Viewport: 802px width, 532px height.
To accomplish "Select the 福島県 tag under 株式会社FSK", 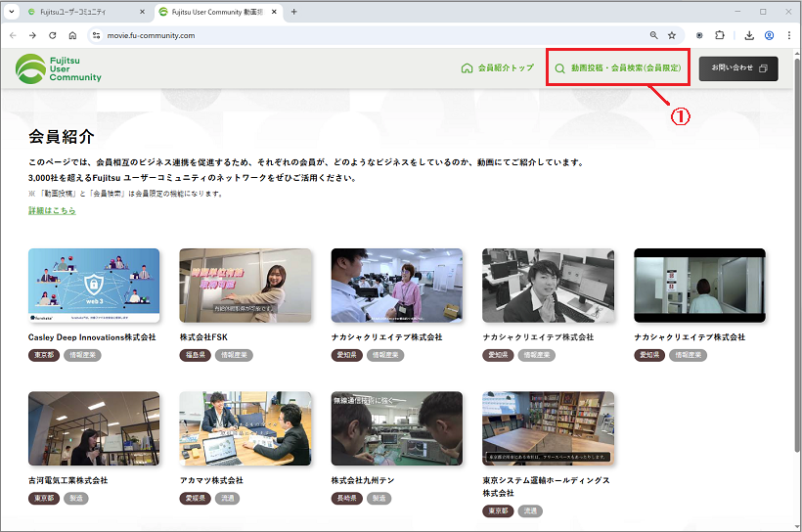I will [196, 355].
